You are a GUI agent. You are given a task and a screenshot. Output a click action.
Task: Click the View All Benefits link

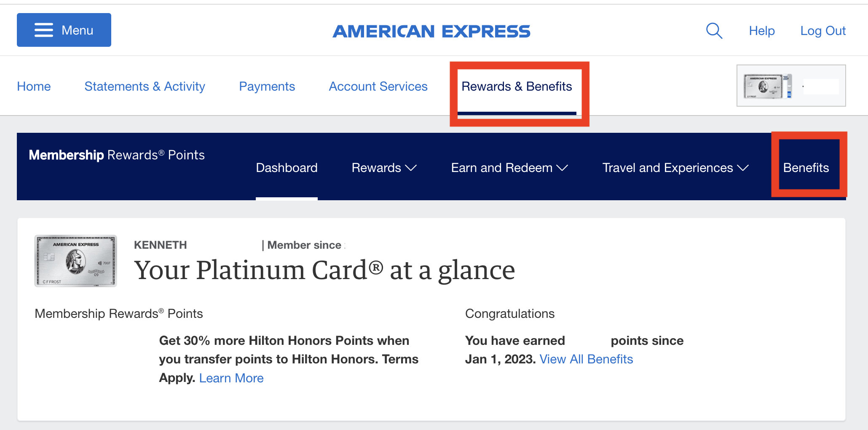[x=586, y=359]
